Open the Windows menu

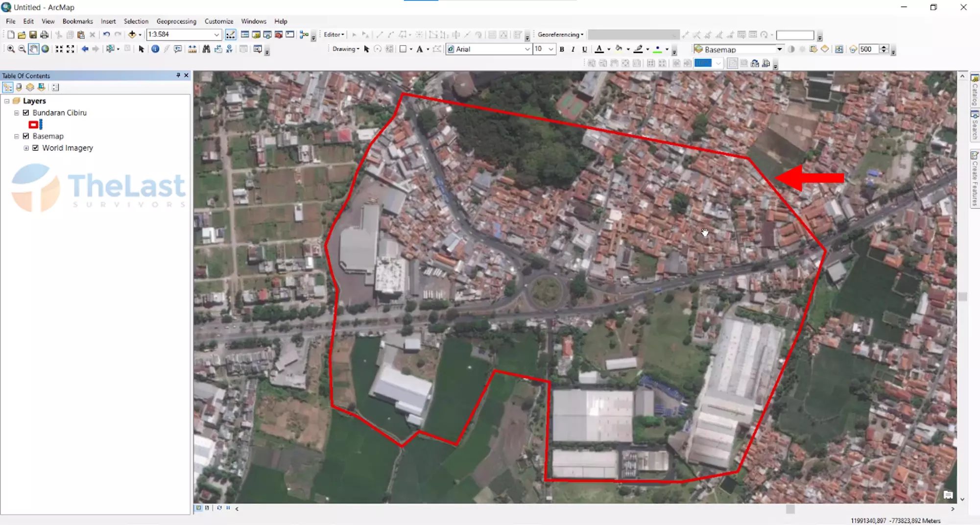click(254, 22)
